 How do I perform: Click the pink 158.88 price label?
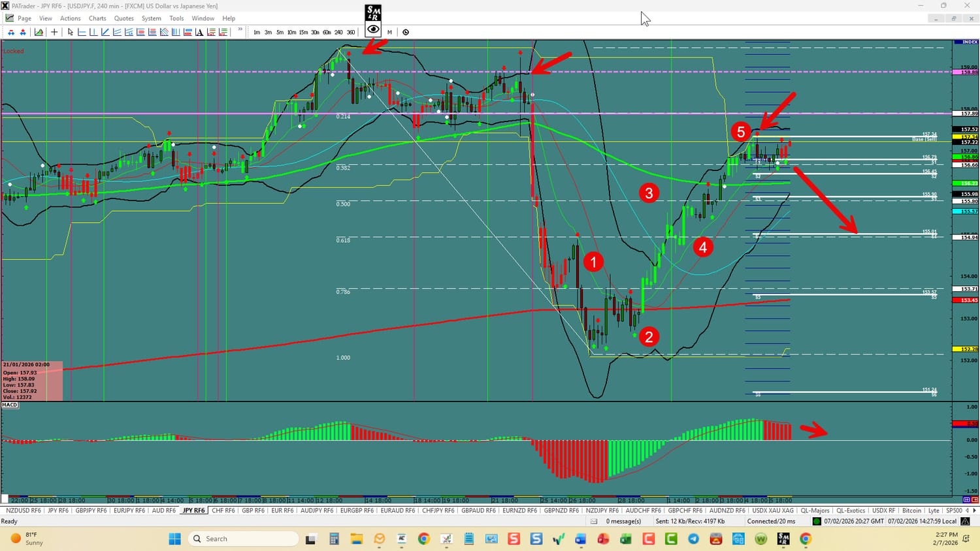pos(966,72)
